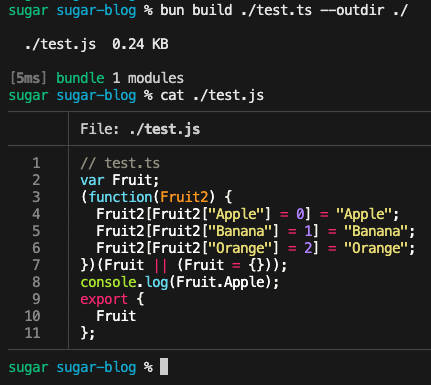Click the 'var' keyword on line 2
The image size is (431, 385).
(x=92, y=180)
